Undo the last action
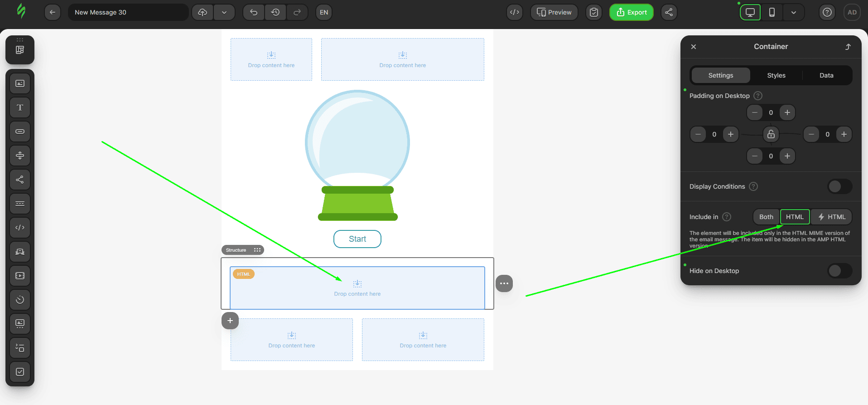This screenshot has height=405, width=868. pos(254,12)
